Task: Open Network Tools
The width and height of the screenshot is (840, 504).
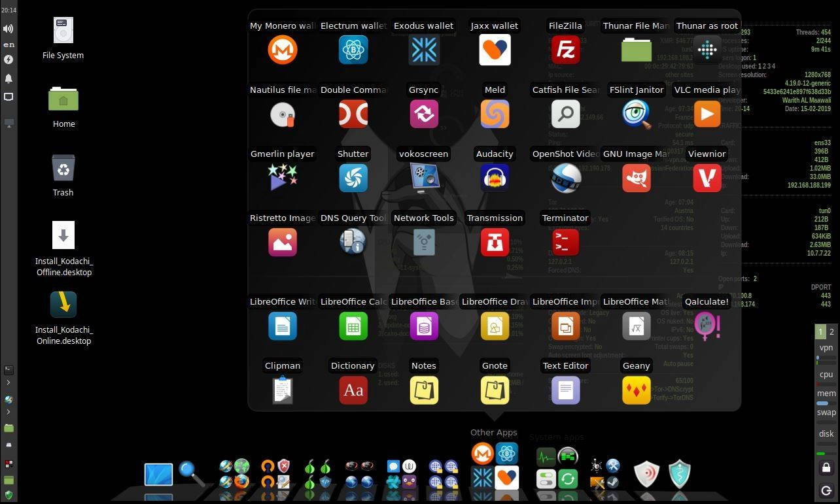Action: coord(424,242)
